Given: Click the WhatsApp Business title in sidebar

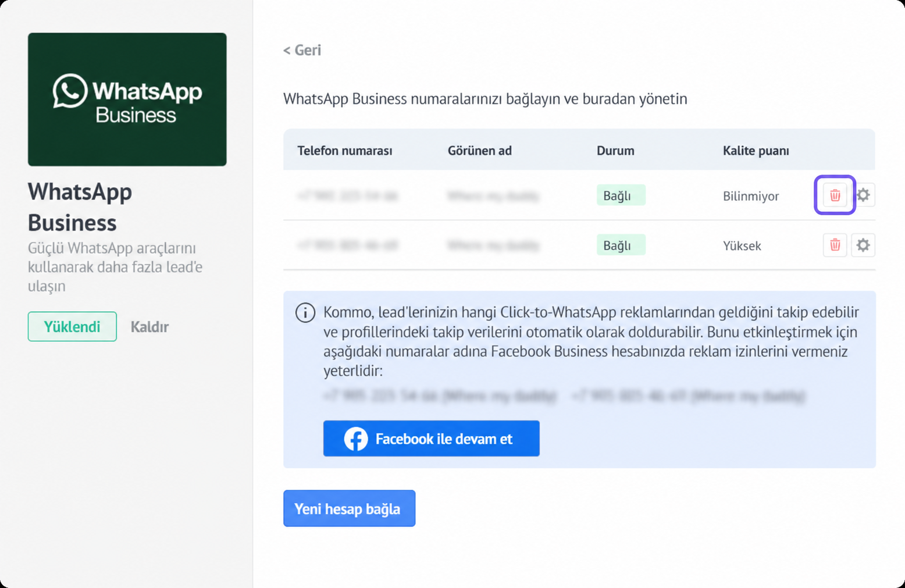Looking at the screenshot, I should [x=80, y=207].
